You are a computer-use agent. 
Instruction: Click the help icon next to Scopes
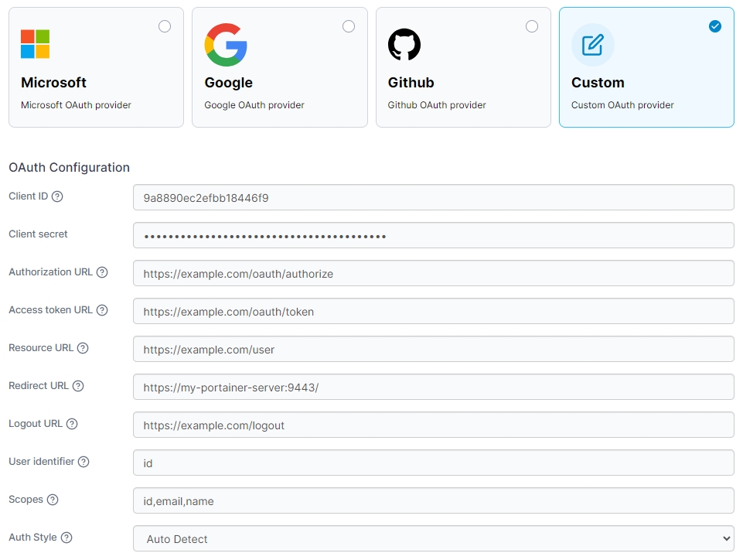(x=53, y=500)
